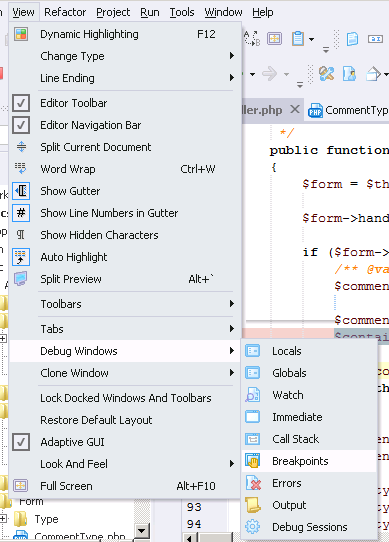Click line number 93 in gutter
The height and width of the screenshot is (542, 389).
[x=194, y=507]
